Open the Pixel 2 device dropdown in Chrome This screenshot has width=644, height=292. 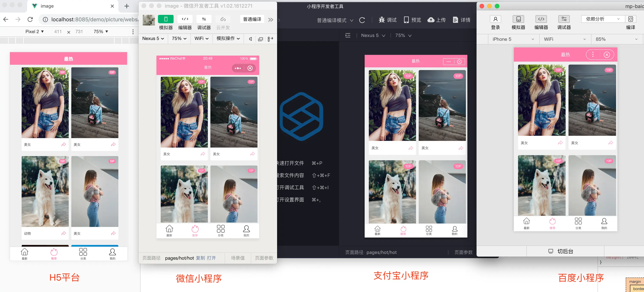[x=34, y=32]
